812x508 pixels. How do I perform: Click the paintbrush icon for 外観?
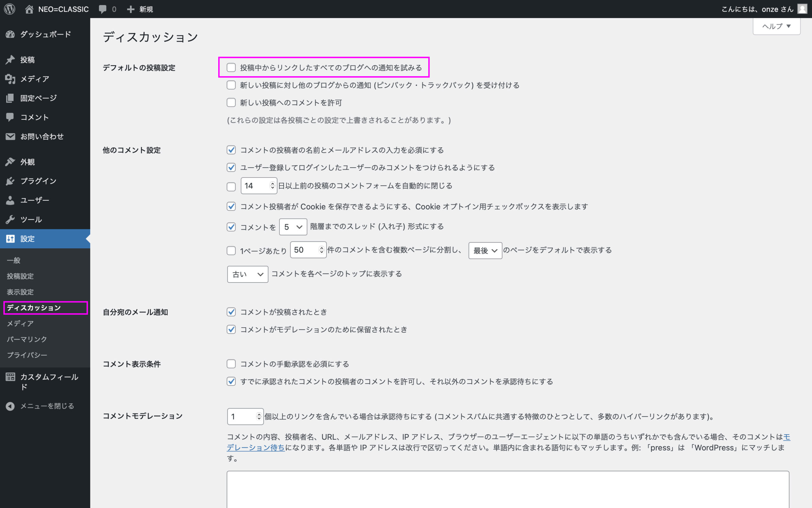[x=10, y=162]
